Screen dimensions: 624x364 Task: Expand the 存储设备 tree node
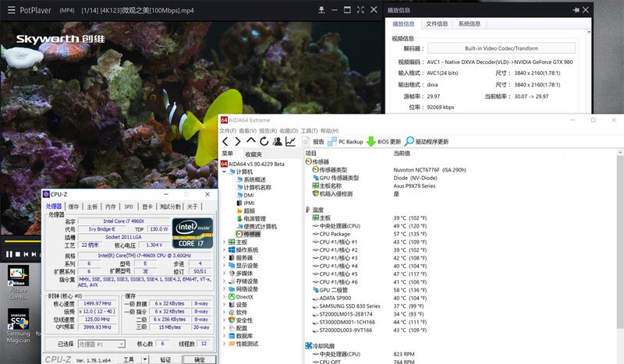pos(225,281)
